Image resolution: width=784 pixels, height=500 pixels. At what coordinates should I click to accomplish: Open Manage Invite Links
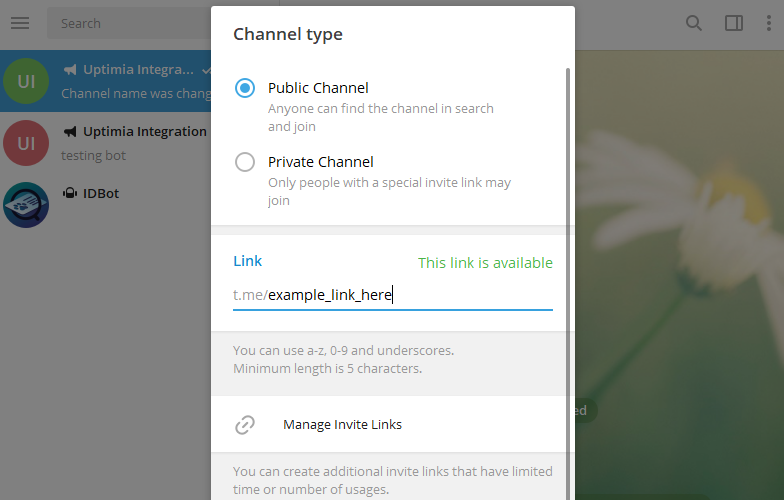342,424
